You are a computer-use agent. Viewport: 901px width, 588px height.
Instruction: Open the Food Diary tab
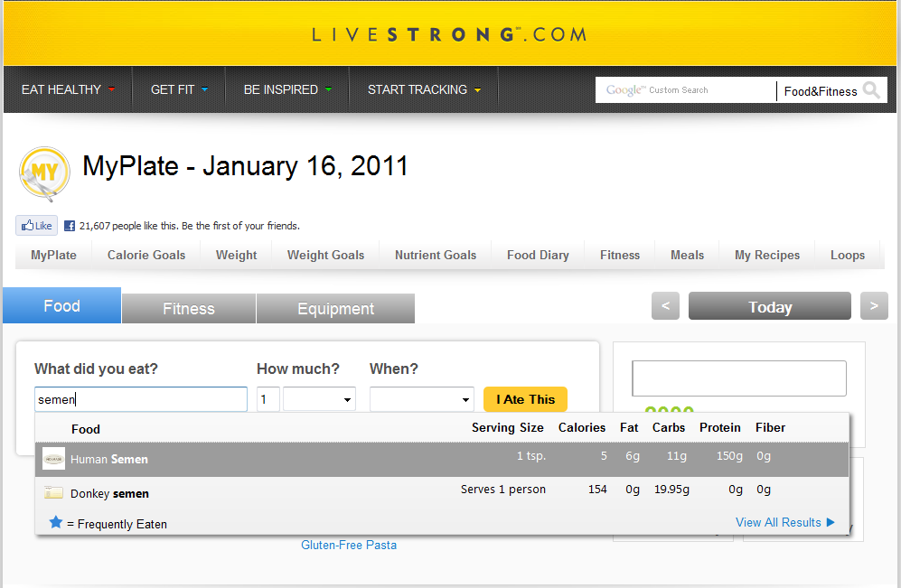click(538, 255)
